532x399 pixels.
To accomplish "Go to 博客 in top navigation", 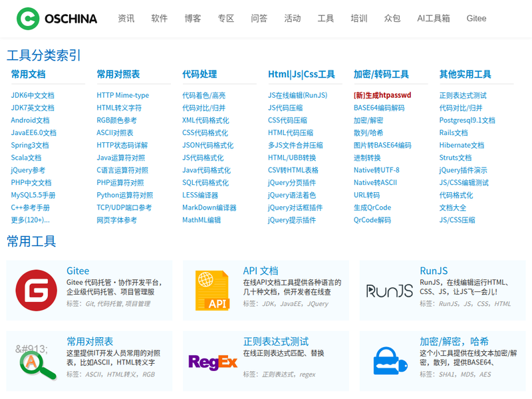I will [x=192, y=19].
